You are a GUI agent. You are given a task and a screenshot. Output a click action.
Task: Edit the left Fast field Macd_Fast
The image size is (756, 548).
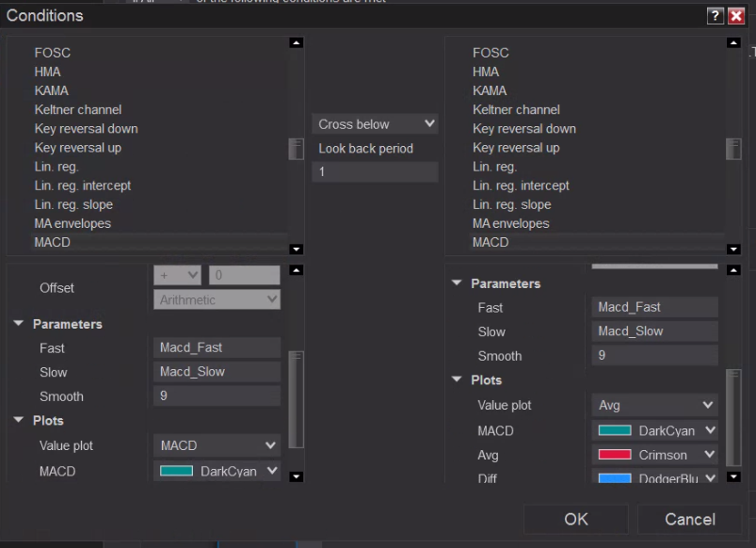217,347
